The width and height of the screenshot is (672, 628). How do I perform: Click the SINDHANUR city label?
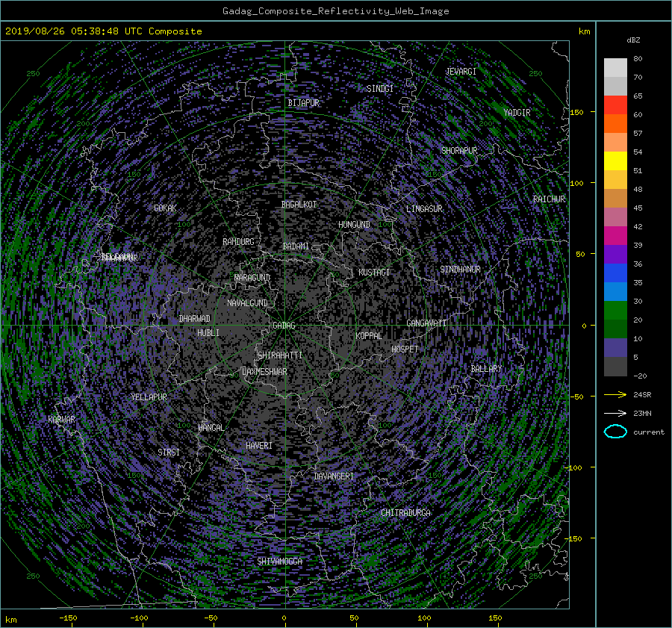coord(460,270)
